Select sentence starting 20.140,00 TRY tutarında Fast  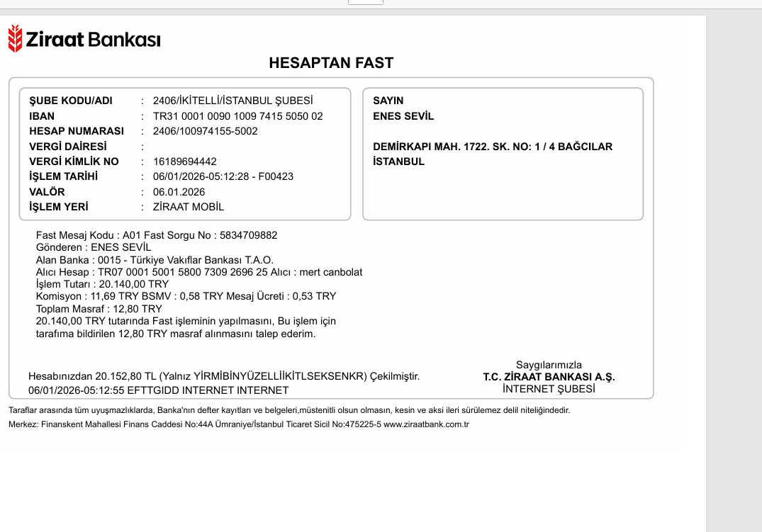(x=186, y=321)
